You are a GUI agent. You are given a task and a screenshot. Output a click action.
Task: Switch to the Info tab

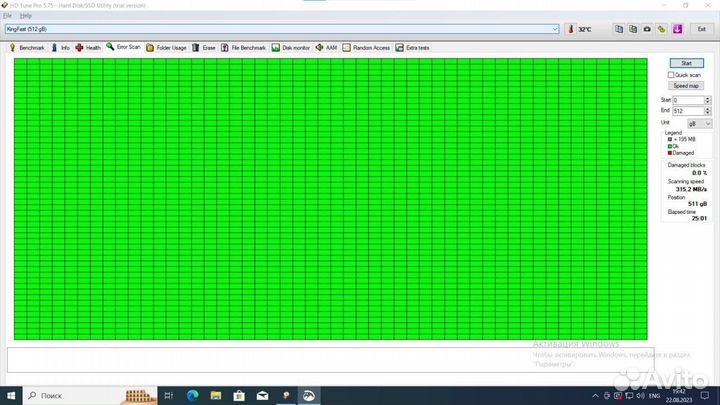(x=60, y=48)
